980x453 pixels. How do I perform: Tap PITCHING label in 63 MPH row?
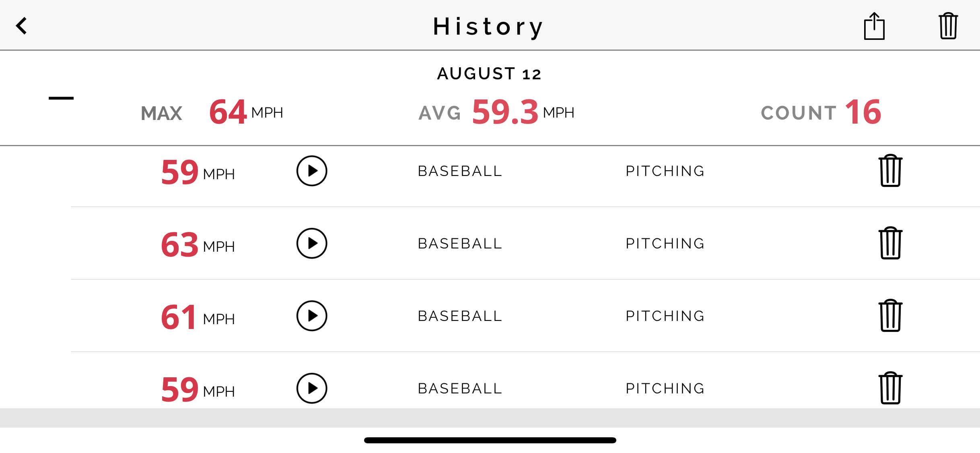point(665,244)
